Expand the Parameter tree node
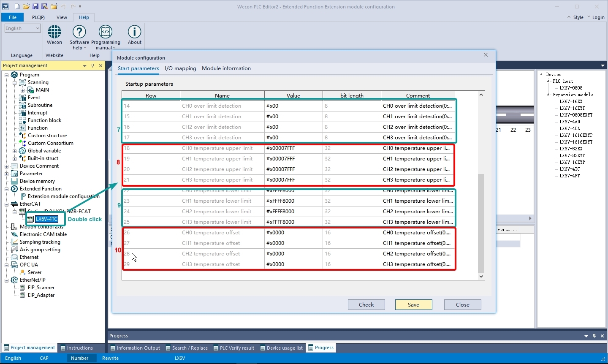 pos(7,174)
